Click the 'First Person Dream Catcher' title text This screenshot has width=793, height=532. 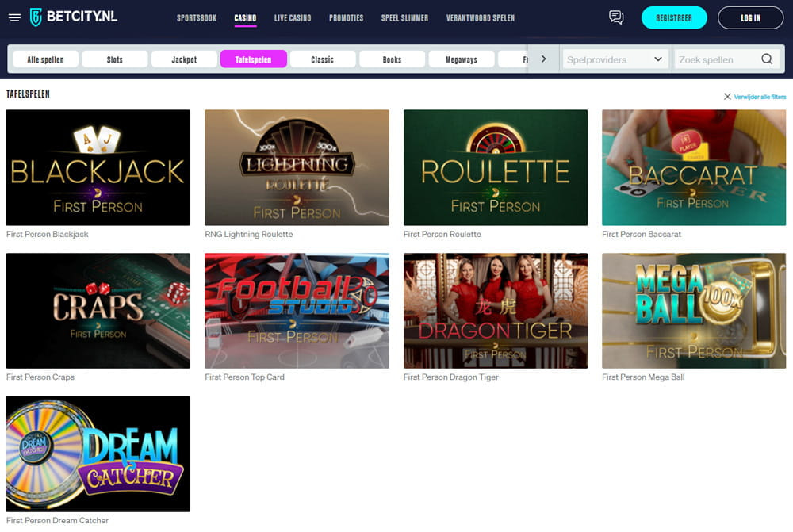57,520
